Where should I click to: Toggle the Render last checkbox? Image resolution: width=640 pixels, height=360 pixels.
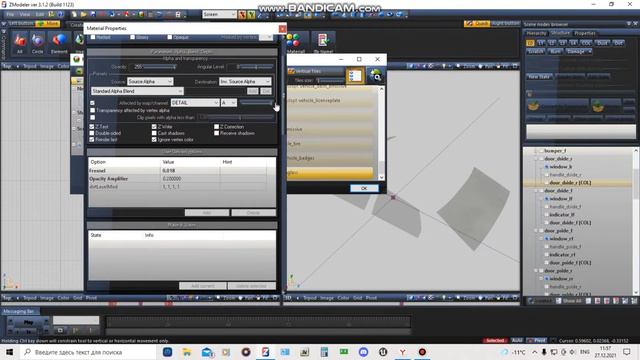[x=92, y=140]
